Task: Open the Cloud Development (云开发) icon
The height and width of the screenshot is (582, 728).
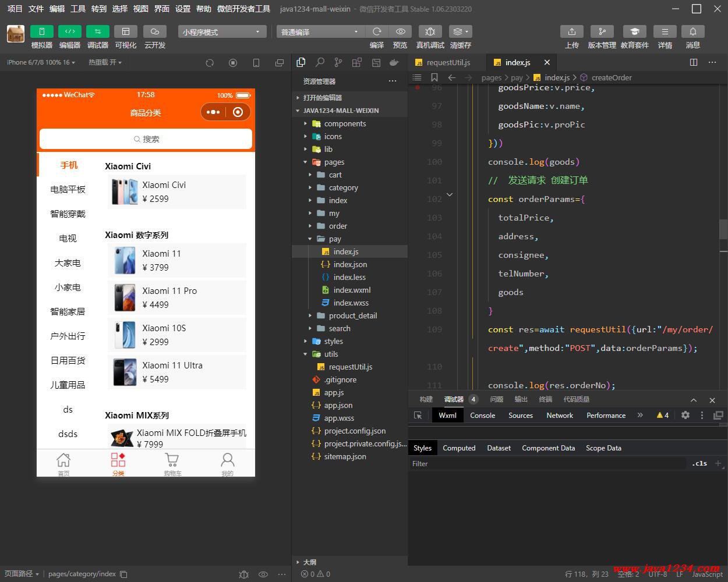Action: (154, 31)
